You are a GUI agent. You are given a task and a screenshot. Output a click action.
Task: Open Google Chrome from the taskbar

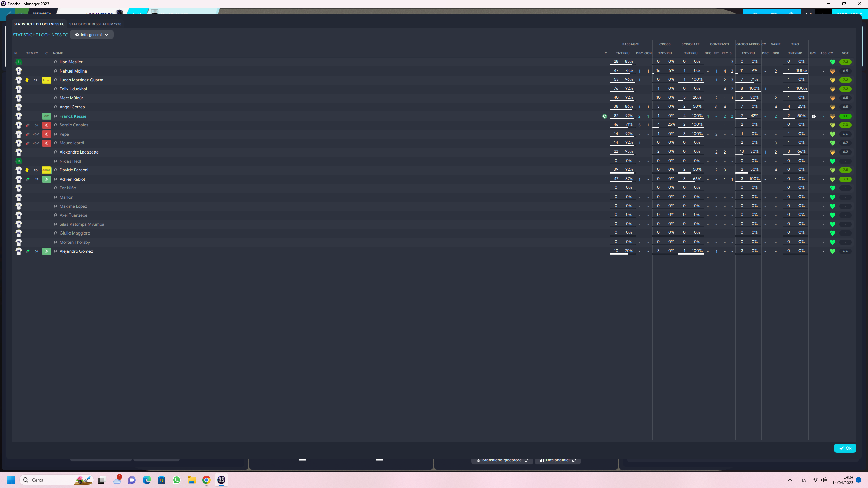coord(206,480)
